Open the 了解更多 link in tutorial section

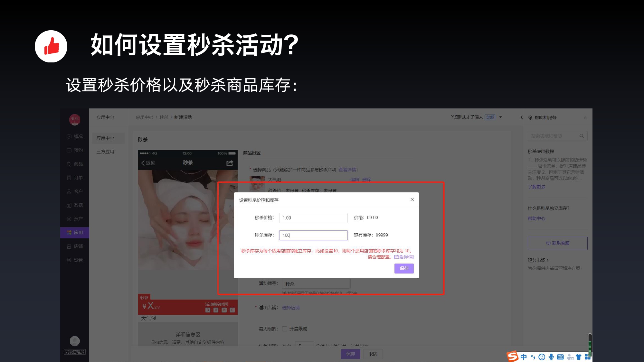click(536, 187)
